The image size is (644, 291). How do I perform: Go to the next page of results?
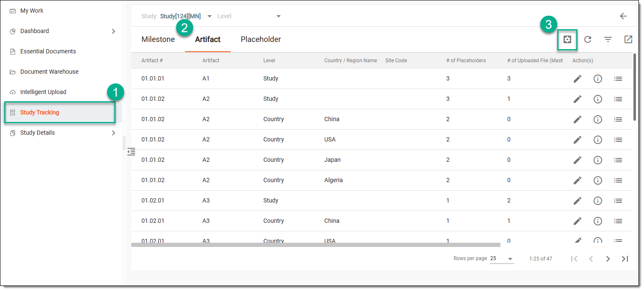coord(608,259)
